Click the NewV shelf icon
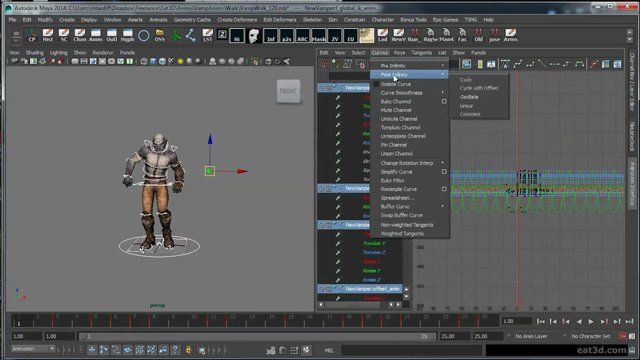 pos(398,36)
